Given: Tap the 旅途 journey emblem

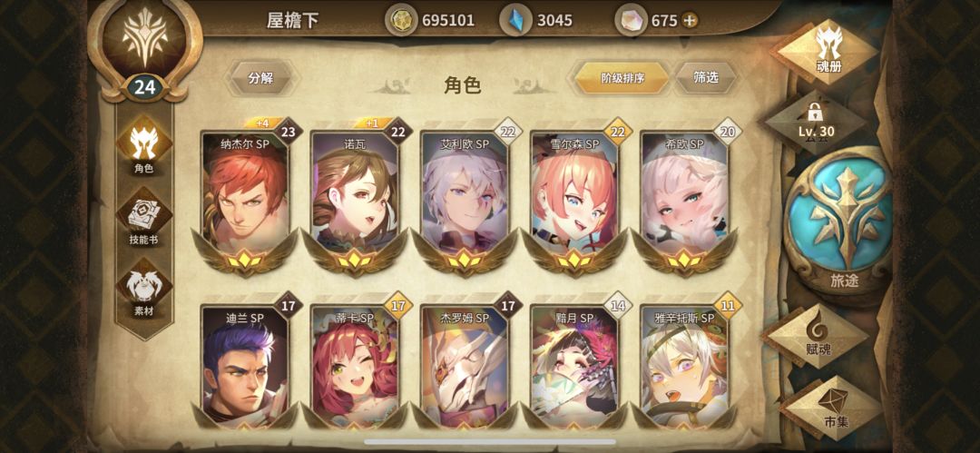Looking at the screenshot, I should tap(840, 223).
